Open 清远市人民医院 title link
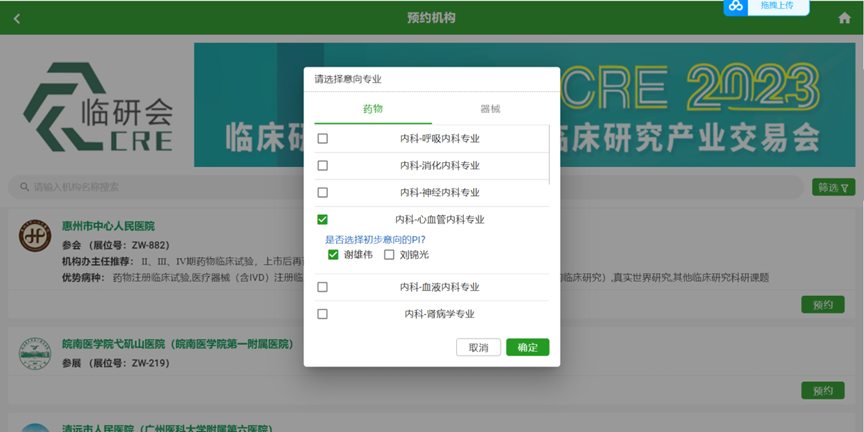The image size is (864, 432). coord(168,428)
